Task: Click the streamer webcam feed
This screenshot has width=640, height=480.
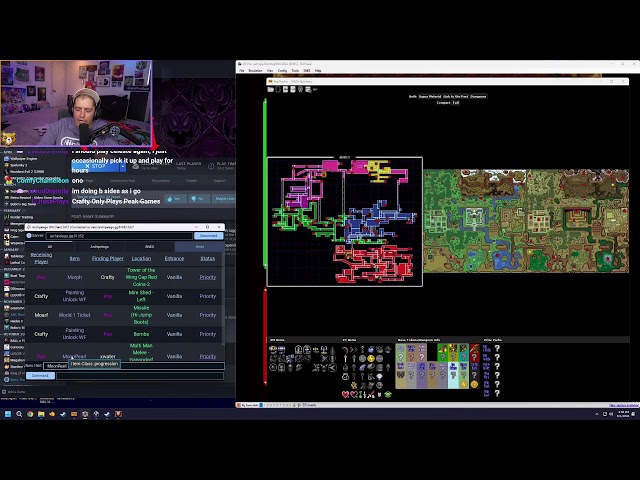Action: (76, 103)
